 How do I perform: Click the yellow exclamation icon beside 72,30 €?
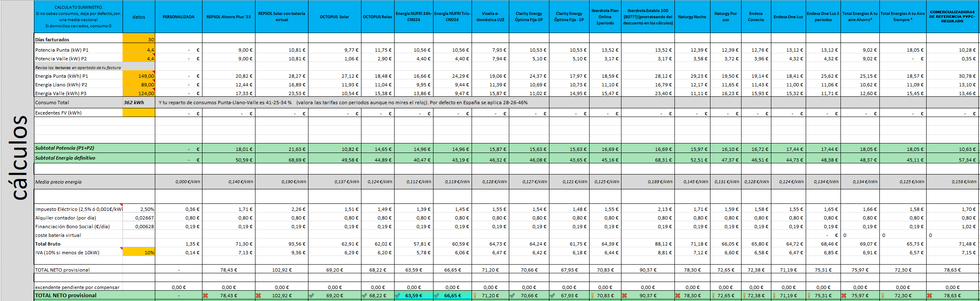tap(883, 296)
